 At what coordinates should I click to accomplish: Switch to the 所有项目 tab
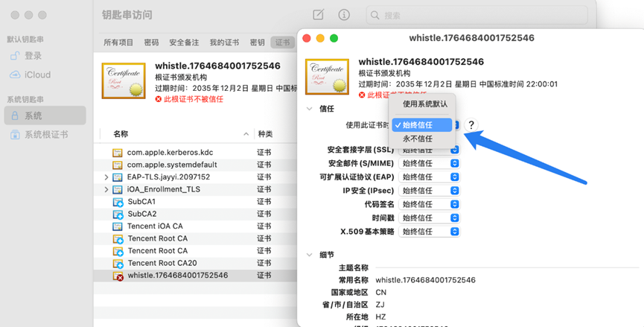(x=118, y=42)
